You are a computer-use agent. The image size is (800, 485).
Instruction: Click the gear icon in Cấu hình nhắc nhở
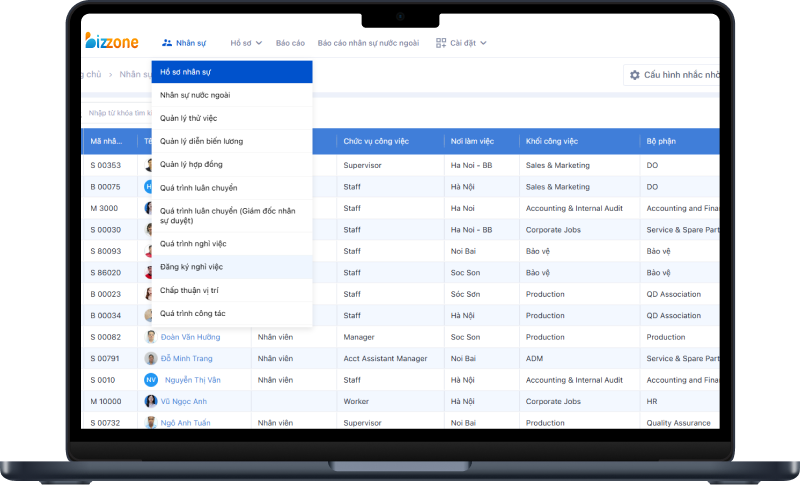click(x=634, y=75)
